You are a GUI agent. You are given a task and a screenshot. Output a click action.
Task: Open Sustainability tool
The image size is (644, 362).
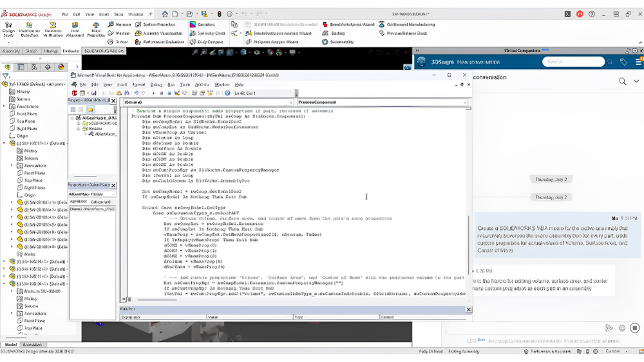[338, 42]
